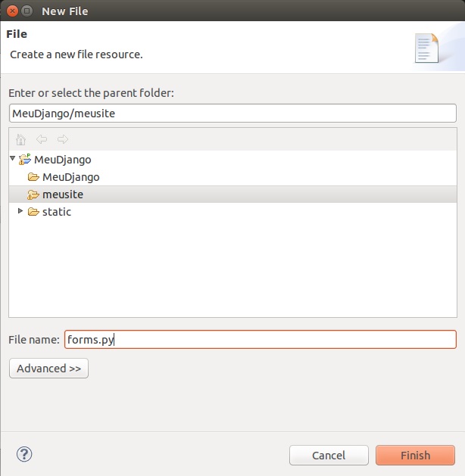465x476 pixels.
Task: Click the back arrow in the tree toolbar
Action: pos(42,140)
